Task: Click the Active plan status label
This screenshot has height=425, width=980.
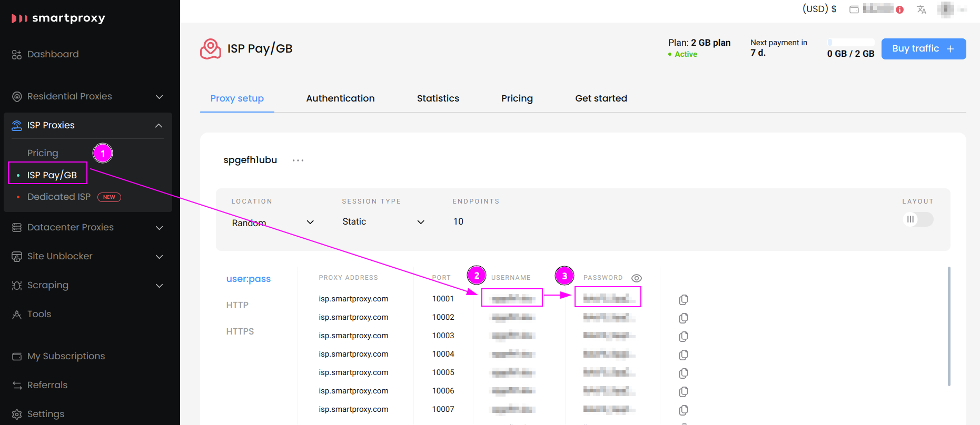Action: 686,54
